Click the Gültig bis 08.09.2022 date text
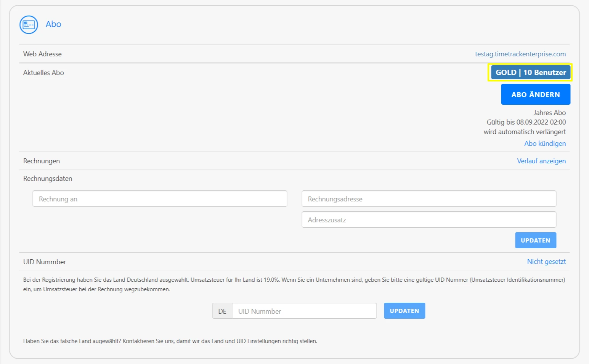 click(x=526, y=122)
